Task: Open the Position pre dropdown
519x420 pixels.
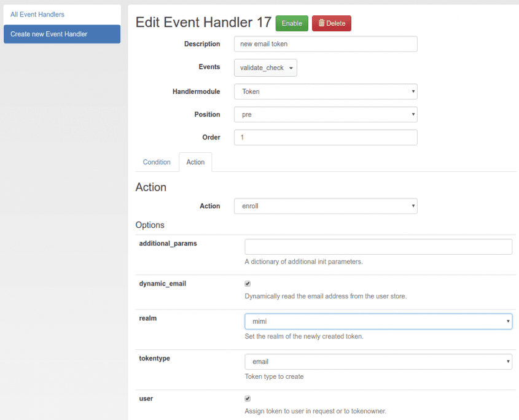Action: click(x=326, y=114)
